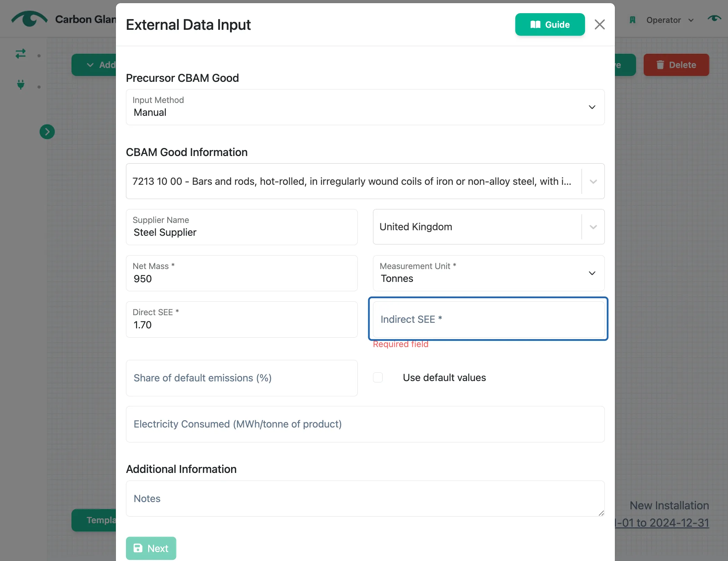This screenshot has height=561, width=728.
Task: Focus the Indirect SEE input field
Action: [489, 319]
